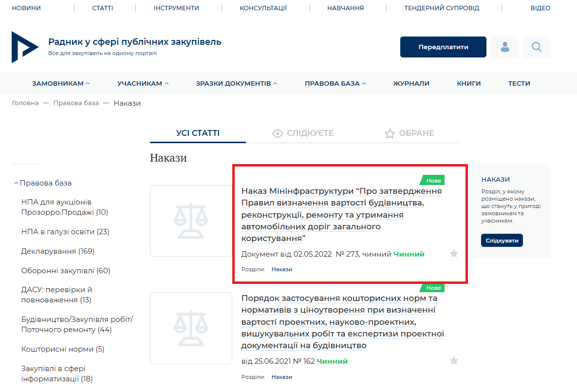
Task: Star the Мінінфраструктури order as favorite
Action: click(454, 254)
